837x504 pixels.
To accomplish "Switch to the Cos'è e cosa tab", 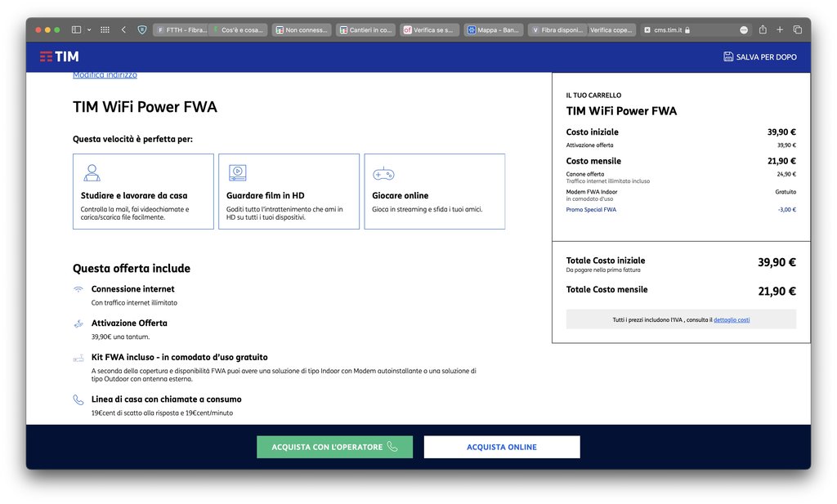I will (x=238, y=30).
